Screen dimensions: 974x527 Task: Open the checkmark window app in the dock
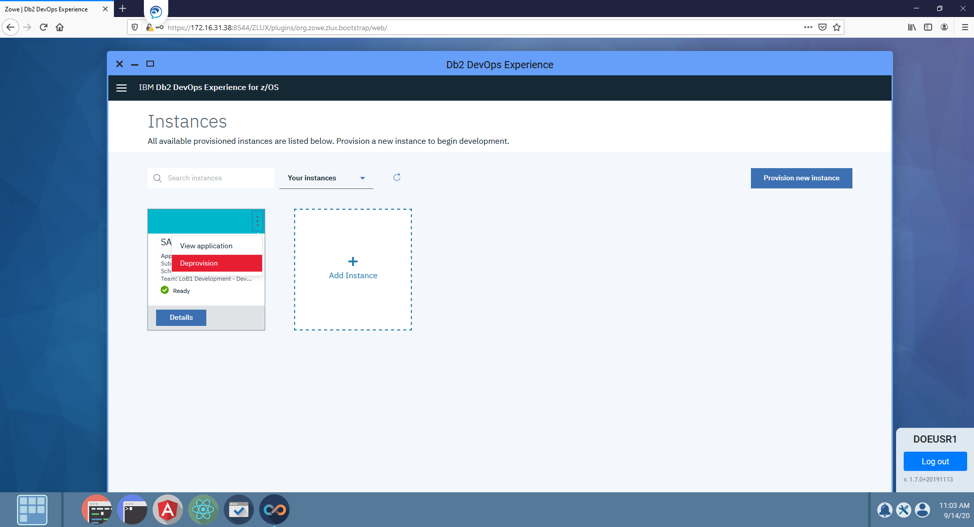tap(239, 510)
